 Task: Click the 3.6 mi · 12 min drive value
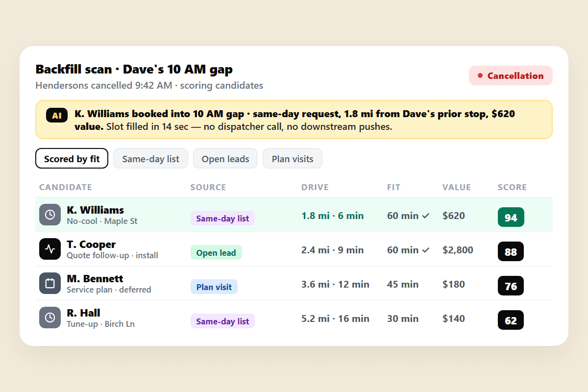point(336,284)
